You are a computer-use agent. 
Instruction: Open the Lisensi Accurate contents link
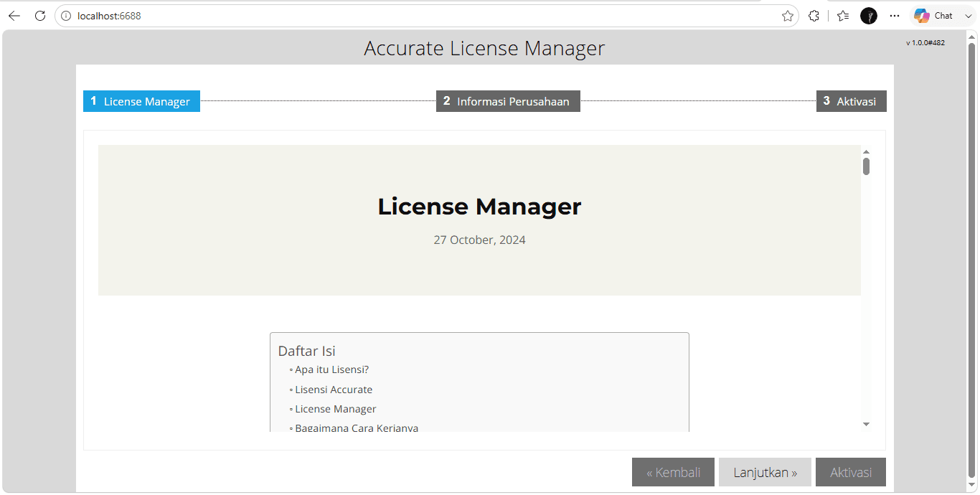point(334,390)
